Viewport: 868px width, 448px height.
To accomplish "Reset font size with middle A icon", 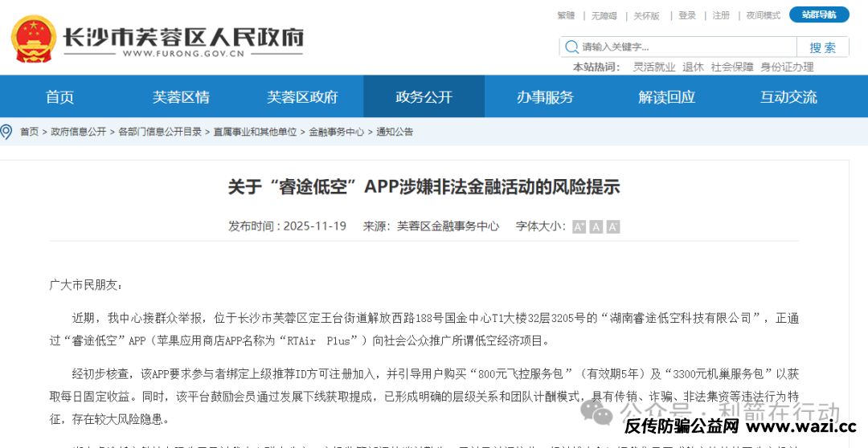I will click(596, 227).
